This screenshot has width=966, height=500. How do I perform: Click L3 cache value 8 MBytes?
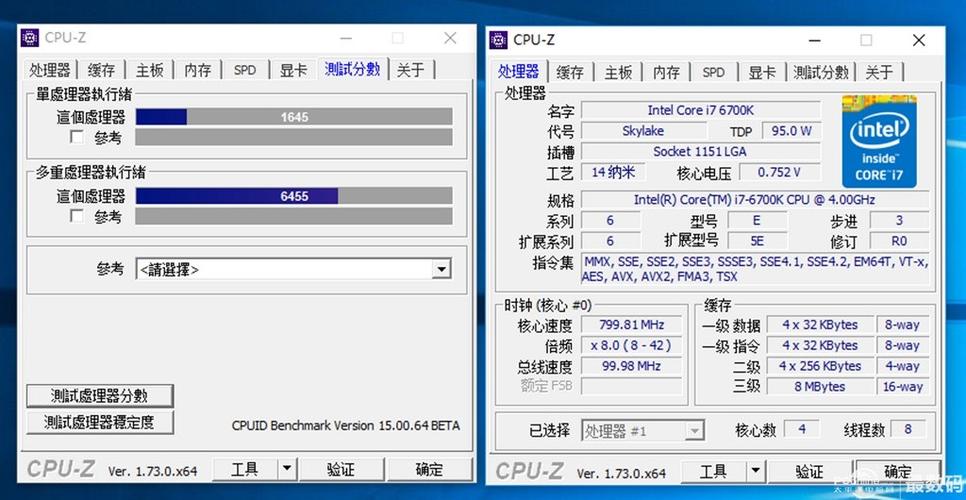tap(819, 387)
